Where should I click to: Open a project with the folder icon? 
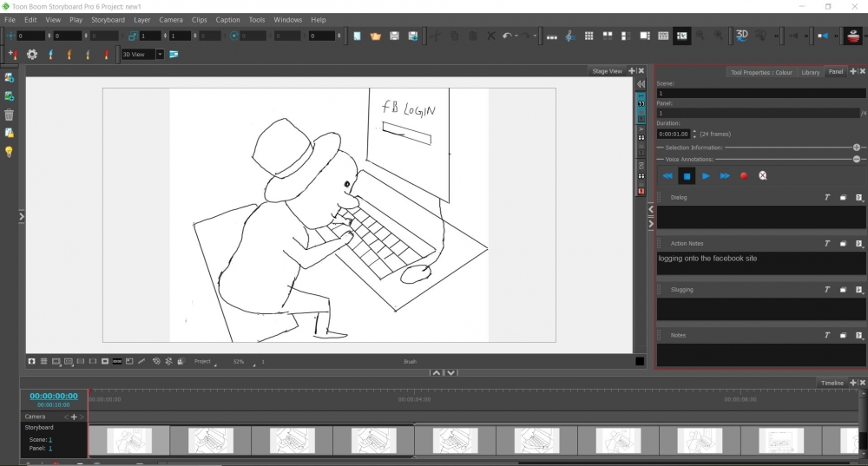[x=375, y=36]
